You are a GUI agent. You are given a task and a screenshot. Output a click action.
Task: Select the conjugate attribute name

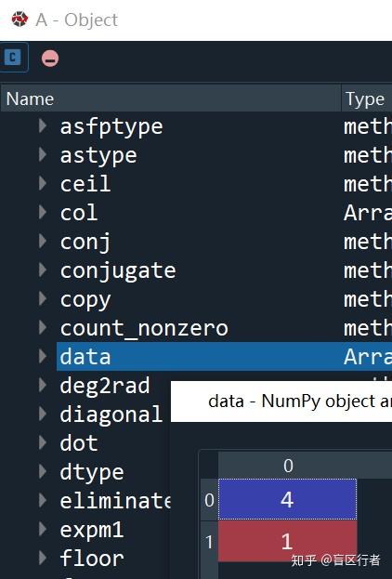[118, 271]
